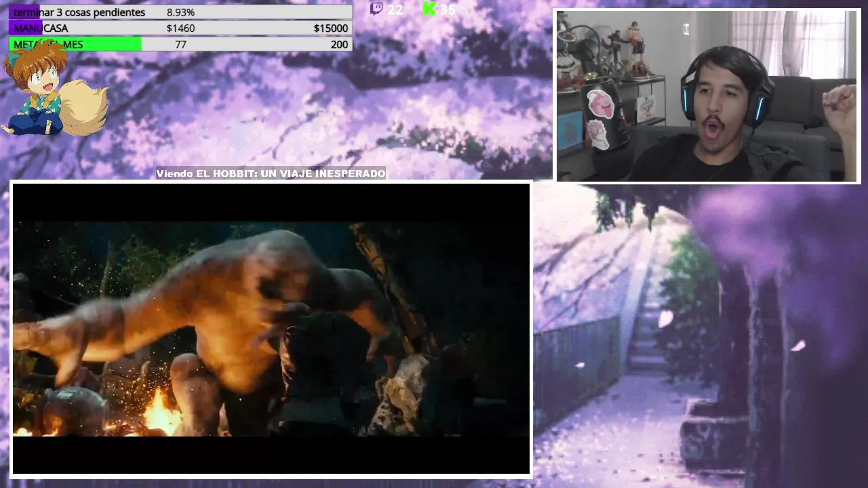Click the 'Viendo EL HOBBIT: UN VIAJE INESPERADO' caption
Screen dimensions: 868x488
[271, 174]
